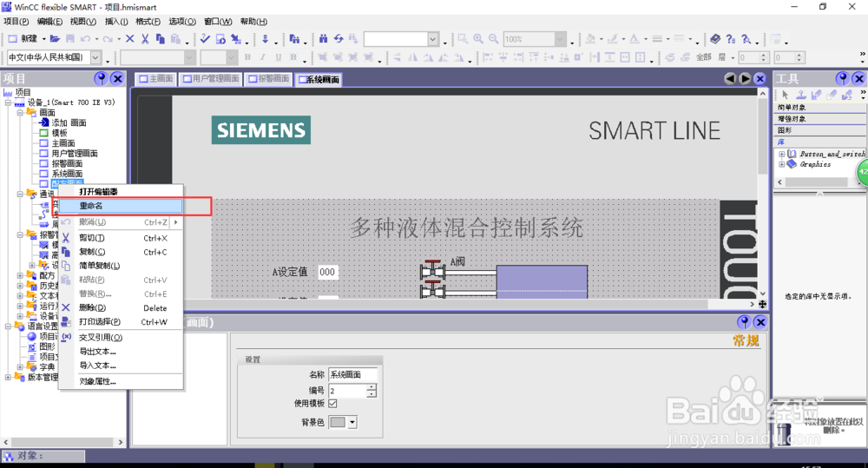Viewport: 868px width, 468px height.
Task: Expand Button_and_switch library node
Action: [782, 154]
